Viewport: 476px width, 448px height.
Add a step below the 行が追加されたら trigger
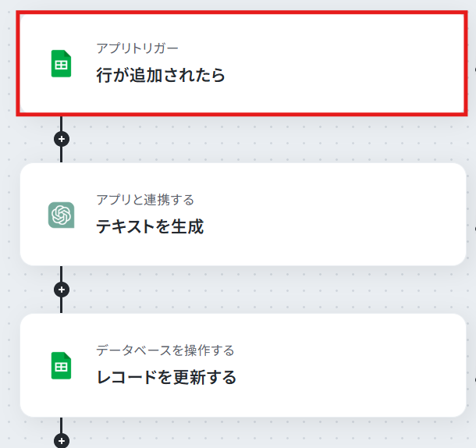62,139
